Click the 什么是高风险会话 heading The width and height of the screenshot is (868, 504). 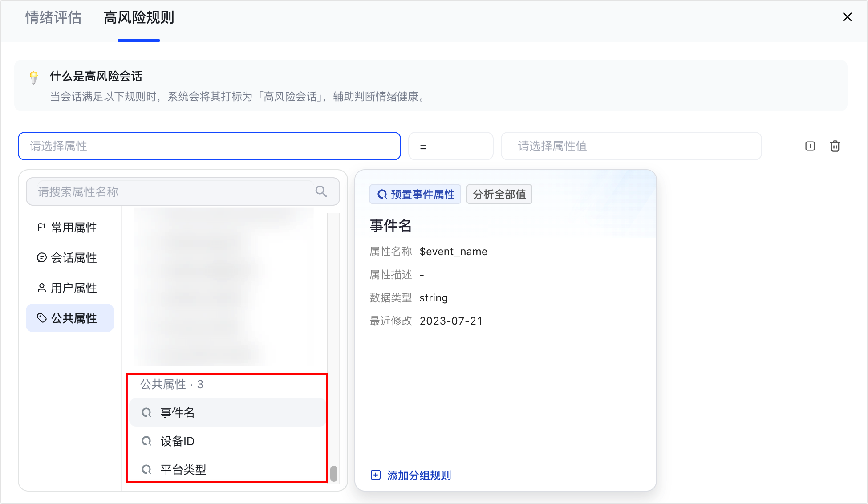point(96,76)
